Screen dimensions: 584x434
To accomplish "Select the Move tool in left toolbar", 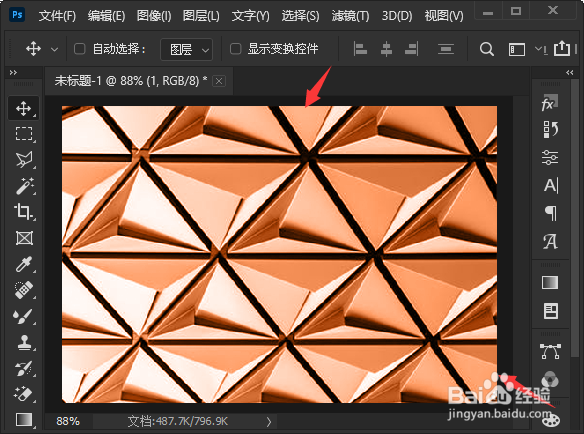I will (23, 108).
